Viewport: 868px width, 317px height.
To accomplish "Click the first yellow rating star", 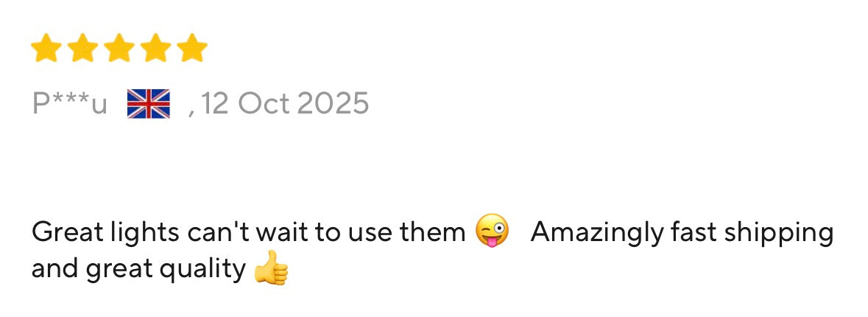I will coord(46,48).
